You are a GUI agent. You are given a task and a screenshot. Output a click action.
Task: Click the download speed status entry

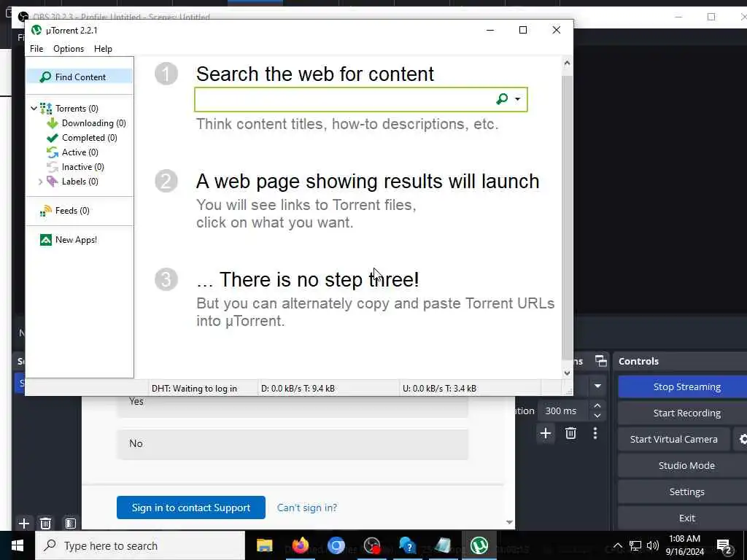coord(298,389)
